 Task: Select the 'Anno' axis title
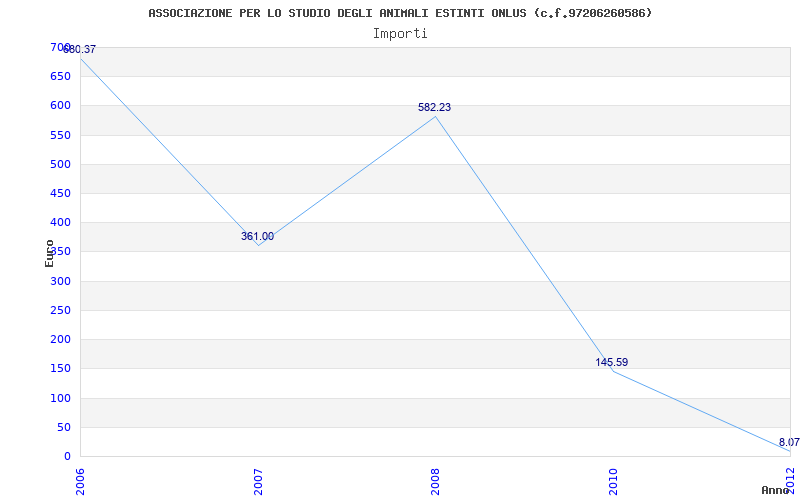pos(775,490)
